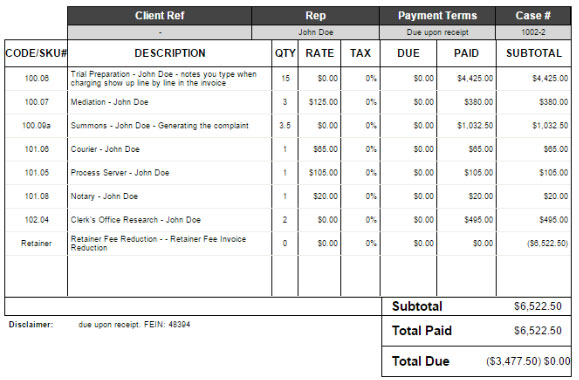Click the Payment Terms header
579x380 pixels.
click(x=437, y=16)
